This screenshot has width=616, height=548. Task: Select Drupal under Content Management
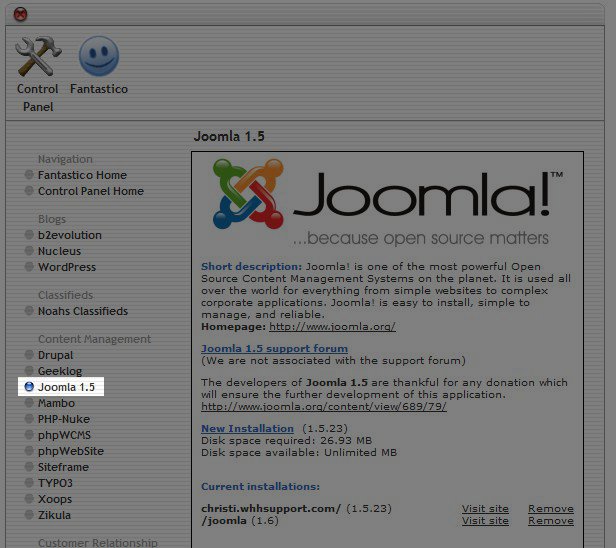[x=55, y=355]
